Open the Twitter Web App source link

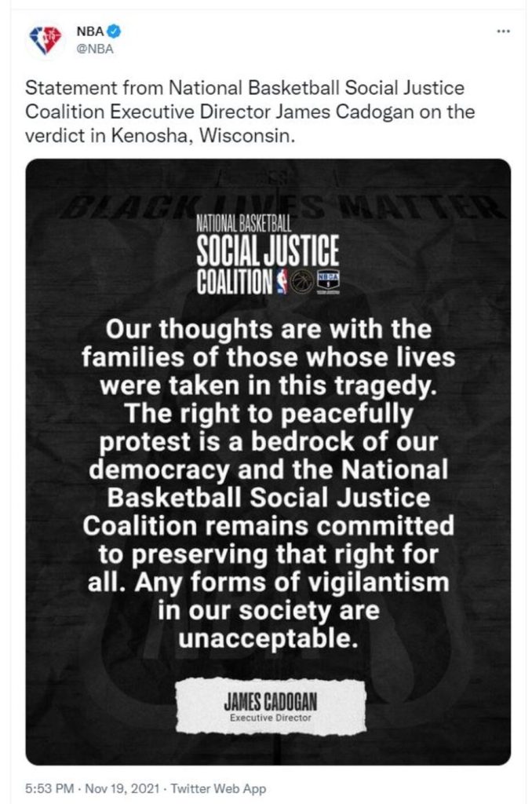(218, 788)
